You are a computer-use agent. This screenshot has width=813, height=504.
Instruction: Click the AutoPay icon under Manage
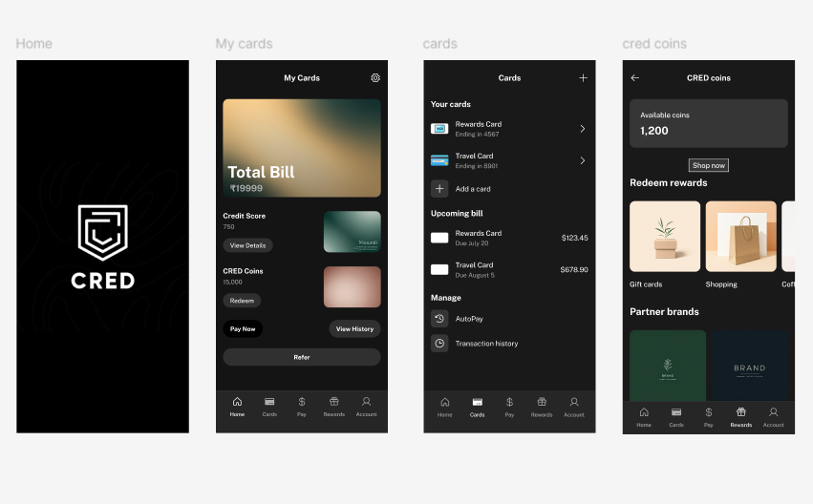point(439,319)
